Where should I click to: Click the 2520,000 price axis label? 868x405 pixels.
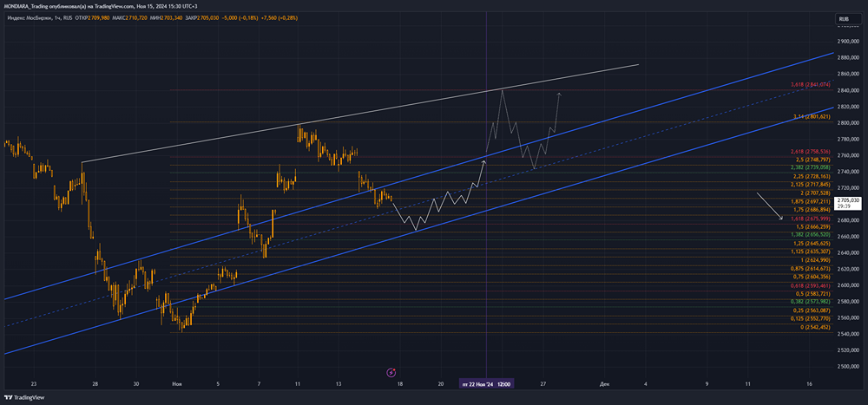[849, 350]
